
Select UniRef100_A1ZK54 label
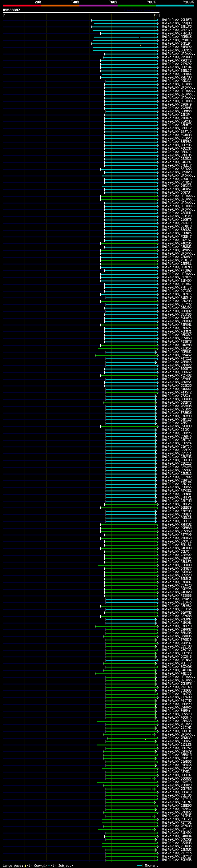176,348
